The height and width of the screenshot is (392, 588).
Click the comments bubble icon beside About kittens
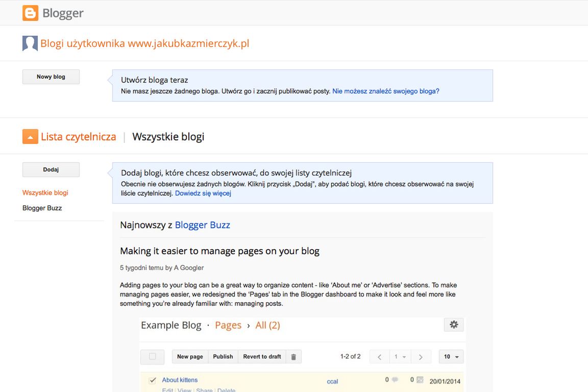[x=395, y=380]
